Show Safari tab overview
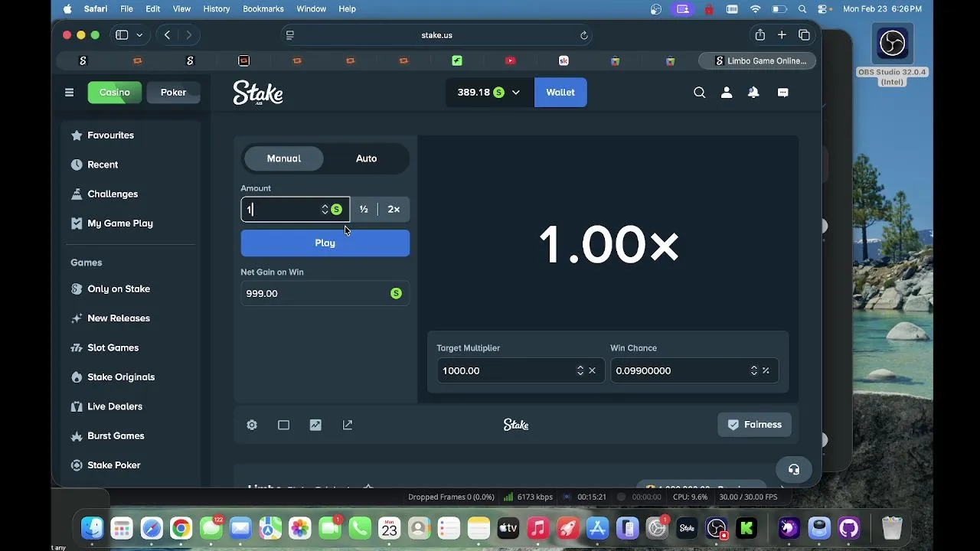 tap(804, 35)
